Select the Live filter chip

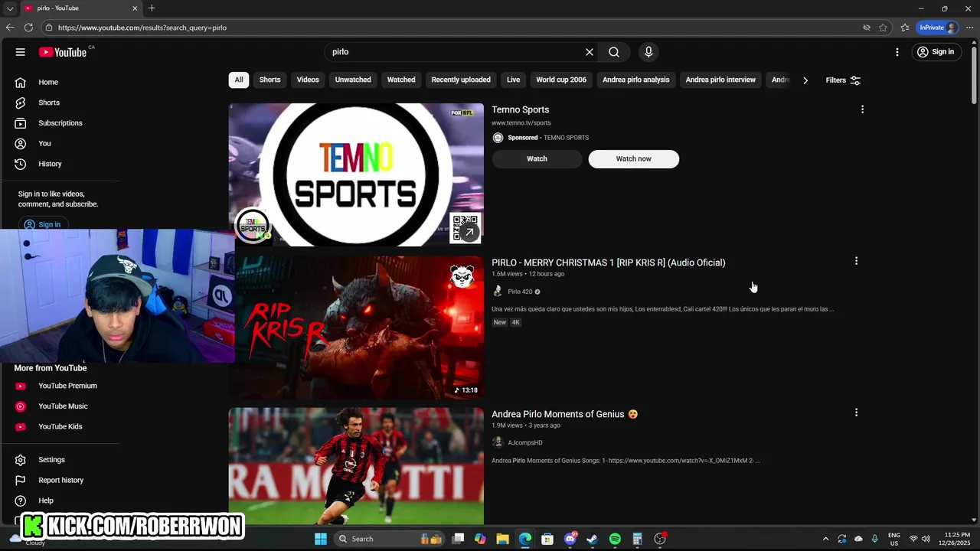[x=514, y=80]
